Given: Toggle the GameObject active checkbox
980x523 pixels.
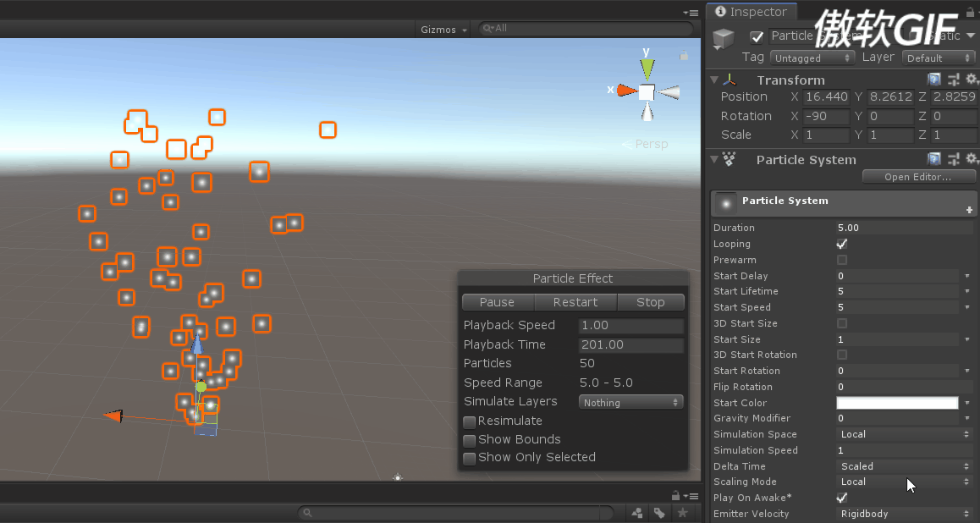Looking at the screenshot, I should (757, 37).
